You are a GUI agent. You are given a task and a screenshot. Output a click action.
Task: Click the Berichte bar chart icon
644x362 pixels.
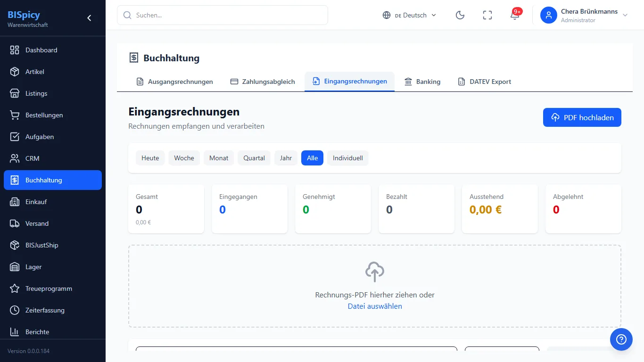coord(15,332)
